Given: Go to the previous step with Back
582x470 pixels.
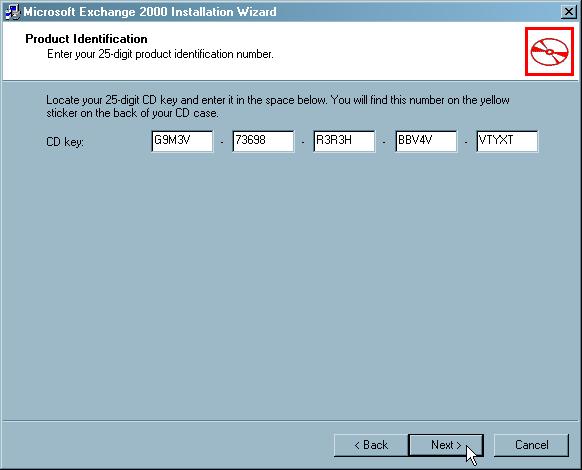Looking at the screenshot, I should pyautogui.click(x=371, y=445).
